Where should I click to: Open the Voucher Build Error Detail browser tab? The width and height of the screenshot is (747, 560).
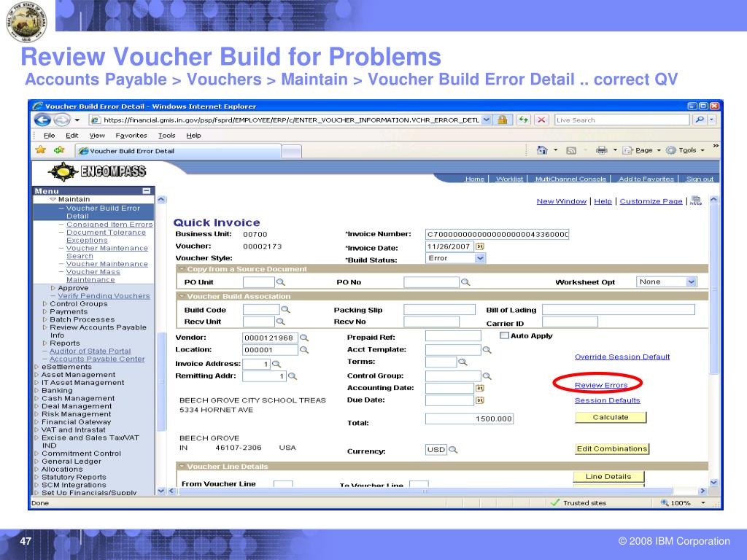(x=178, y=151)
